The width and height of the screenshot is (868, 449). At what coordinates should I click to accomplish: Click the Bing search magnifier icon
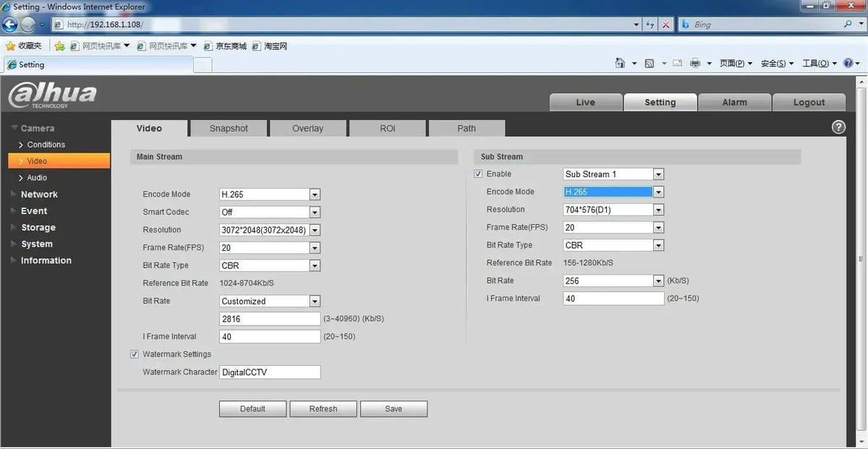tap(848, 25)
